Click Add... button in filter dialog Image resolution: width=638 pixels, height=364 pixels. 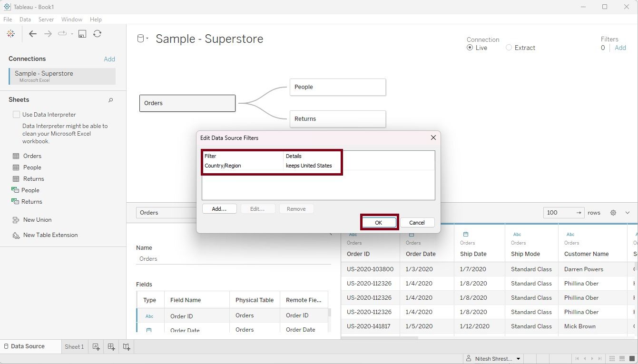point(219,209)
